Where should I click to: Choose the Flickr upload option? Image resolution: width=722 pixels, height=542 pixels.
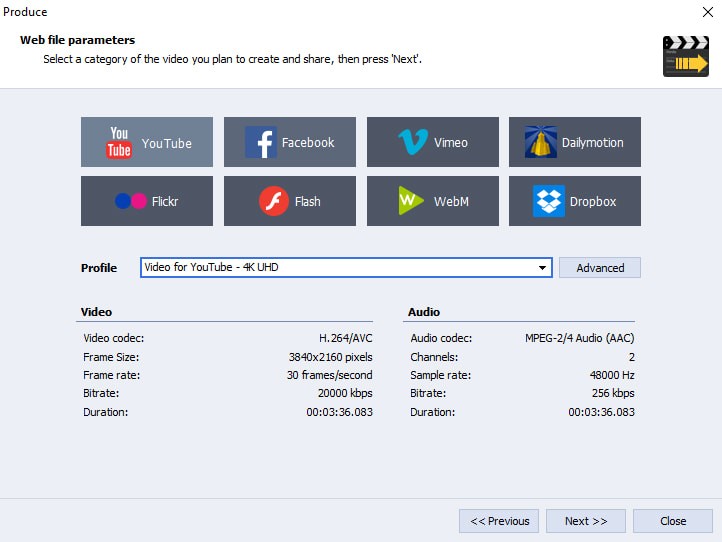(147, 201)
